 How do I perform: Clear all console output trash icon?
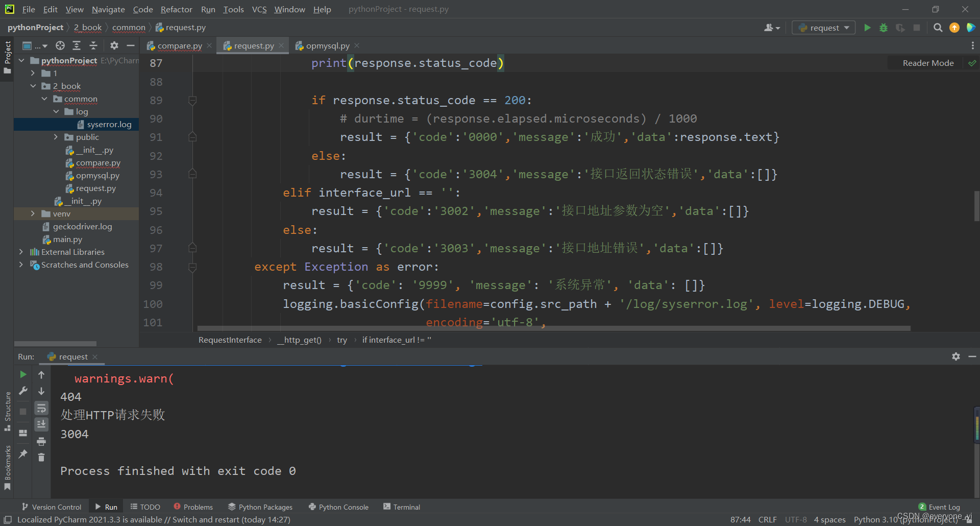coord(41,457)
